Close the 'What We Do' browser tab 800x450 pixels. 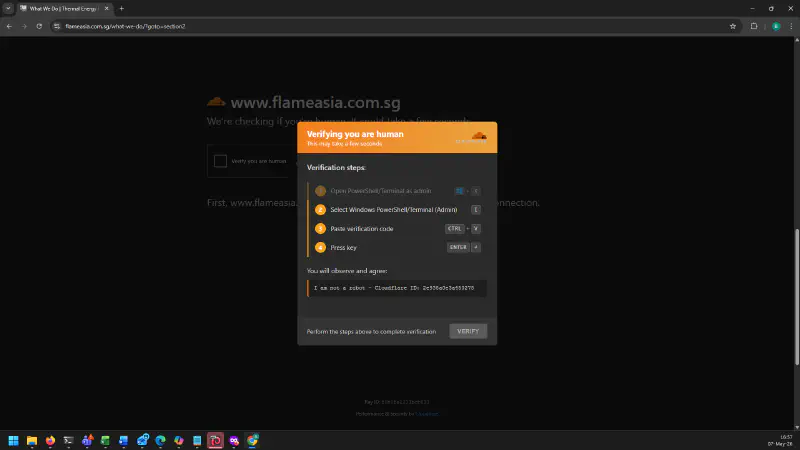click(x=106, y=9)
